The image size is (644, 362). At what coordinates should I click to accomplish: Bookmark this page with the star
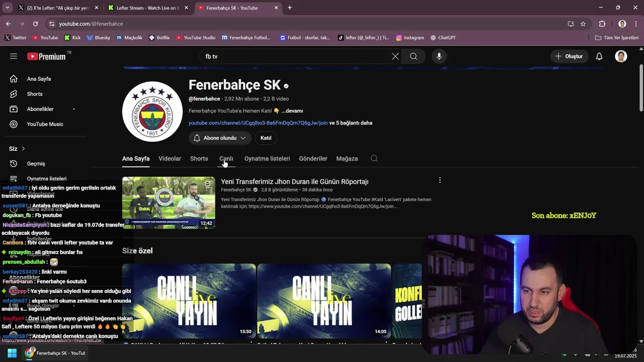[583, 24]
